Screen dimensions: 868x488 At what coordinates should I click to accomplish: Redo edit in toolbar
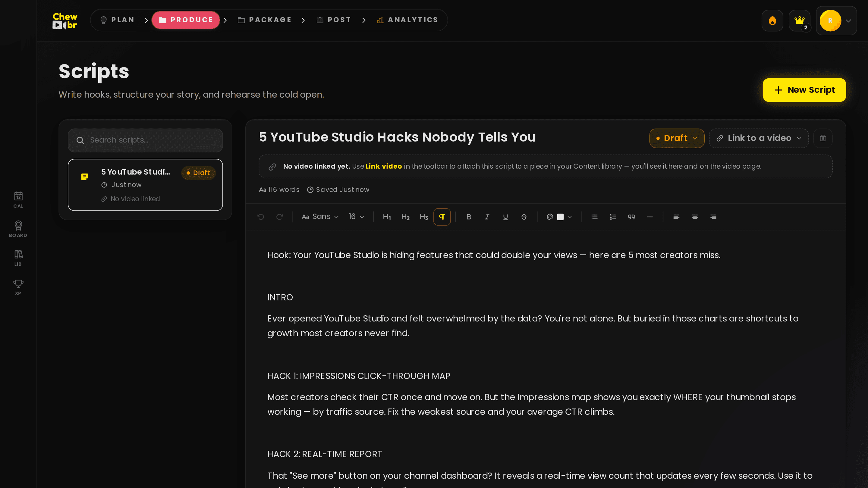click(x=279, y=217)
